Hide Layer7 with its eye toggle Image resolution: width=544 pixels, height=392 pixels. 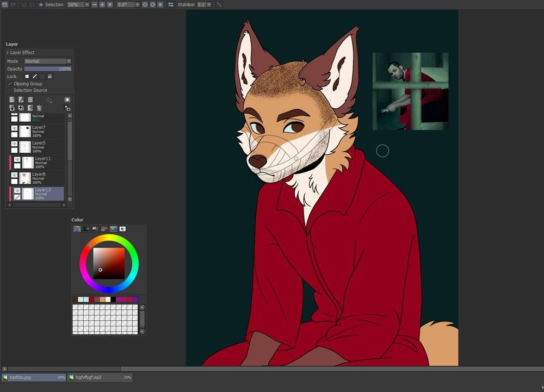coord(14,128)
